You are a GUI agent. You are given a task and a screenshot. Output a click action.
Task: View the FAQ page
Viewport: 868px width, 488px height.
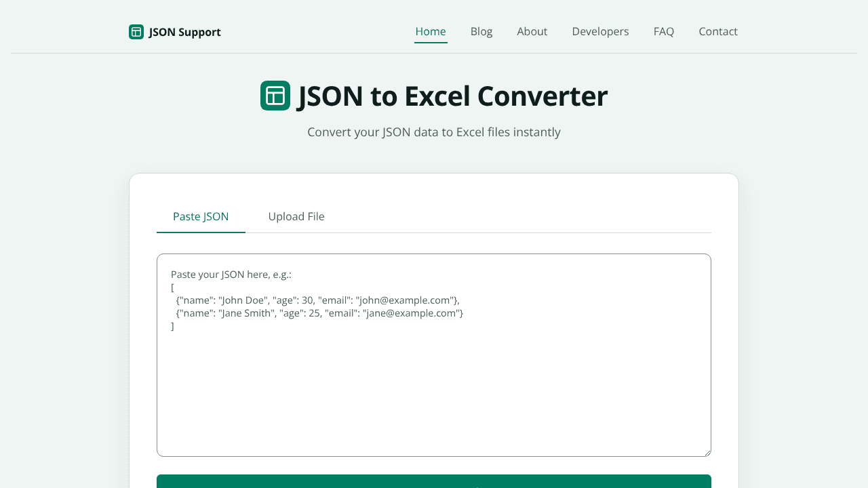664,31
